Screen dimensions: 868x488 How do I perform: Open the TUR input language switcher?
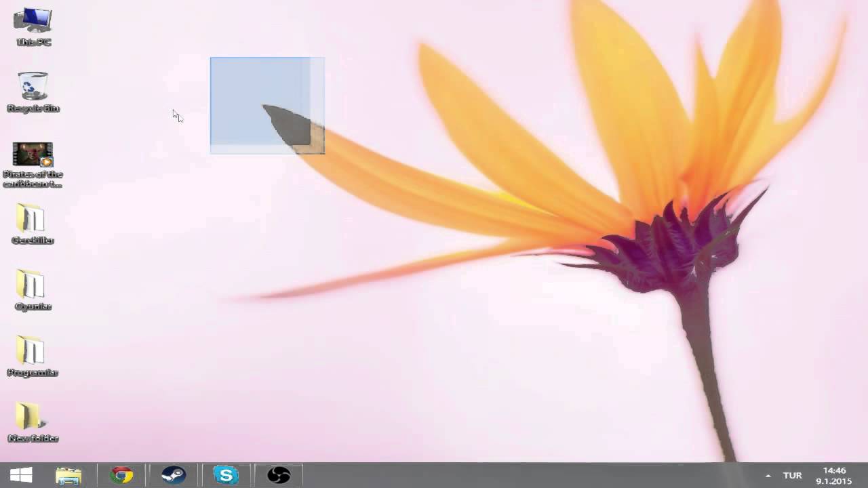tap(792, 476)
